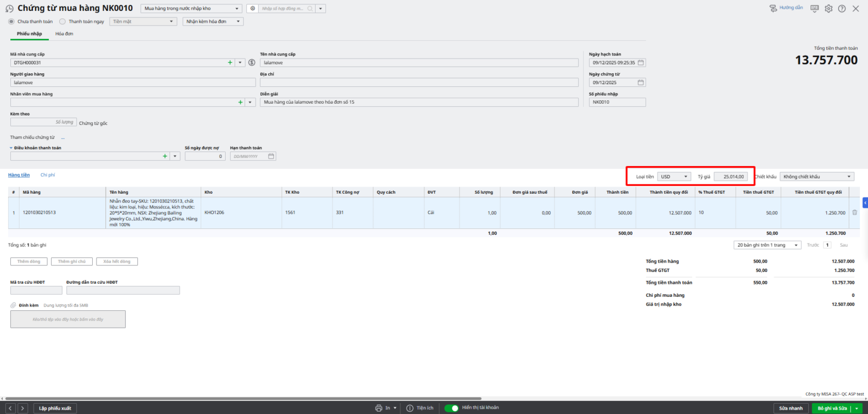Image resolution: width=868 pixels, height=414 pixels.
Task: Click the Diễn giải description field
Action: pos(419,102)
